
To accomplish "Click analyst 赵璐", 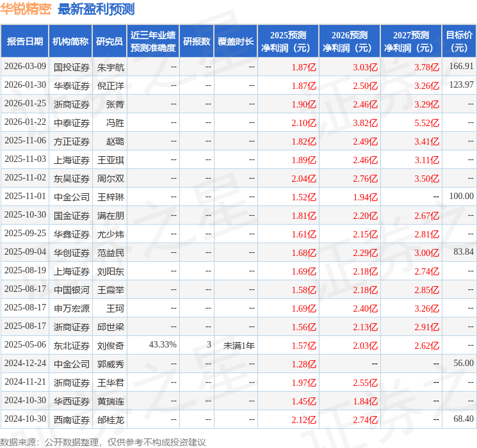I will tap(115, 141).
